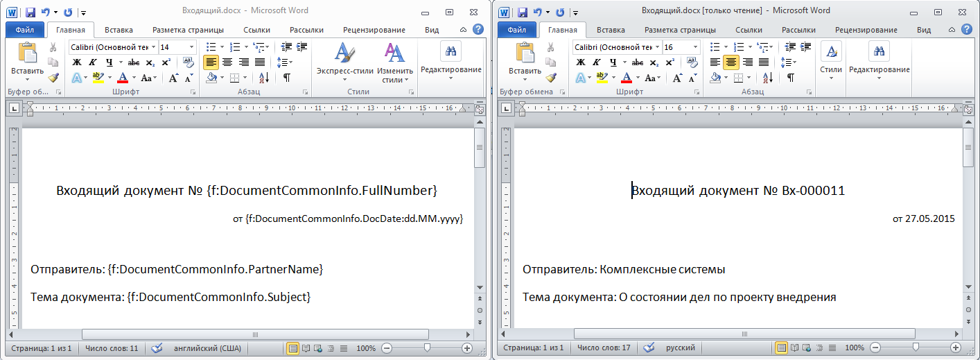Click "Число слов: 17" in right status bar
Screen dimensions: 980x360
(x=603, y=348)
